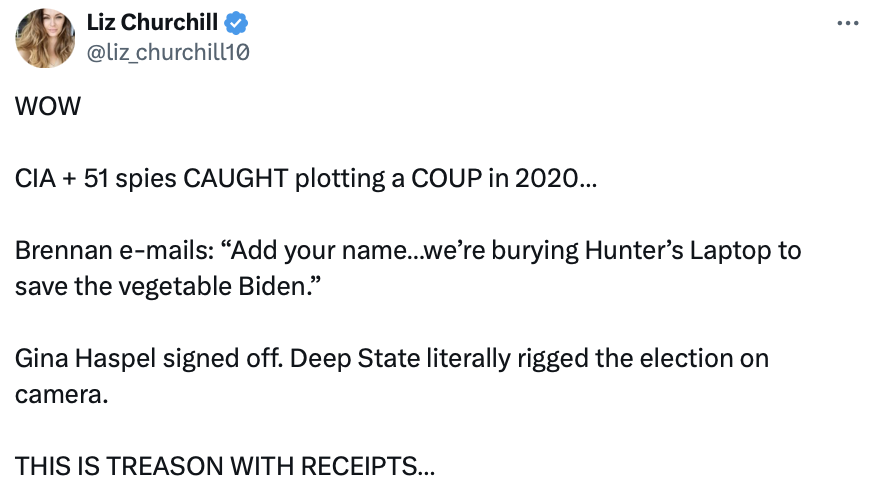Open the tweet's more options ellipsis menu
Viewport: 874px width, 496px height.
point(847,22)
